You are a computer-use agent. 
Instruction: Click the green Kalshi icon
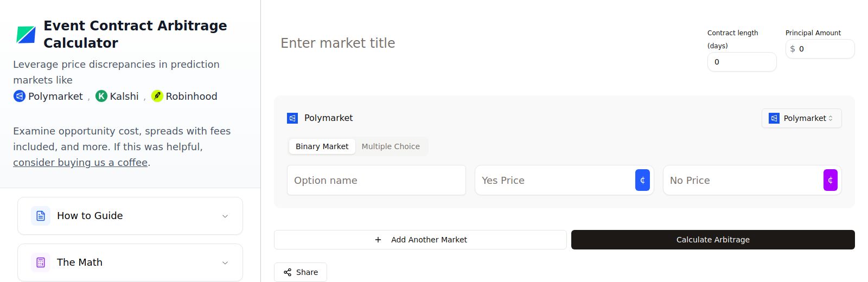coord(101,97)
